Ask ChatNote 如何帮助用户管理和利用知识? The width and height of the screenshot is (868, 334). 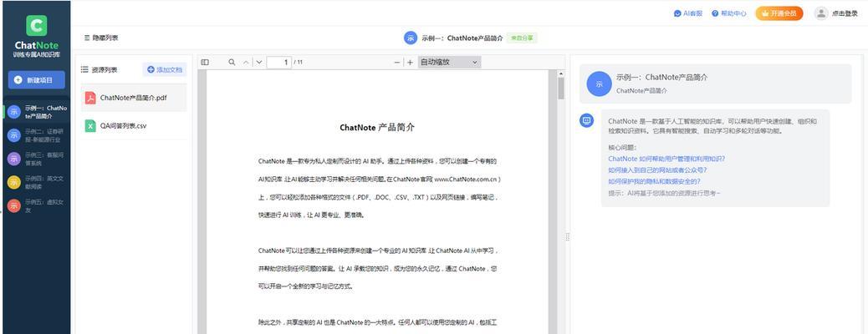tap(666, 159)
